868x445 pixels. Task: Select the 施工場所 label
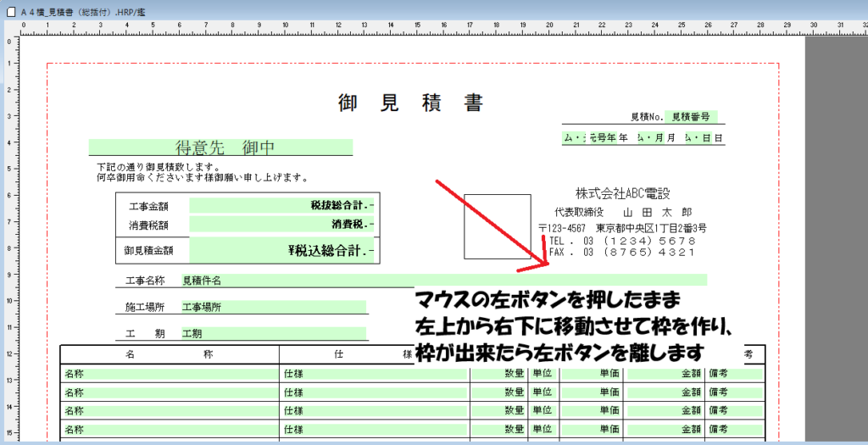coord(145,307)
